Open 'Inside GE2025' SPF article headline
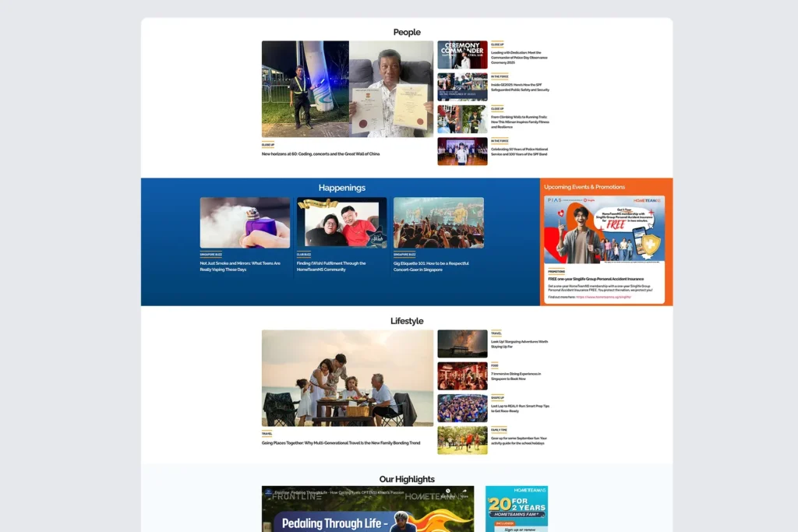798x532 pixels. point(520,87)
